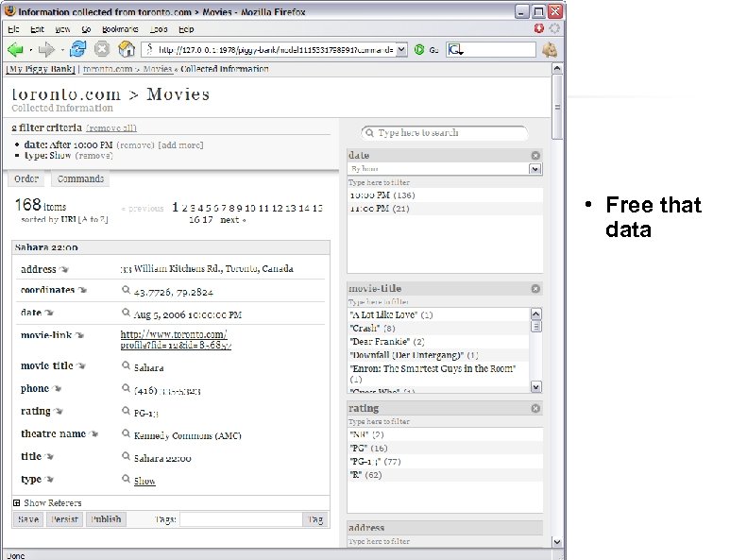Viewport: 747px width, 560px height.
Task: Click movie-title list scroll up arrow
Action: tap(536, 314)
